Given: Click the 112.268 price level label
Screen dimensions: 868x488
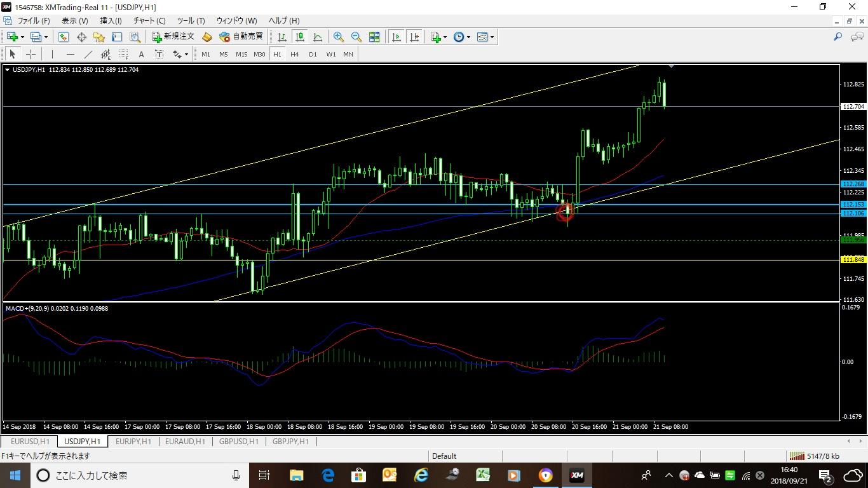Looking at the screenshot, I should (853, 184).
